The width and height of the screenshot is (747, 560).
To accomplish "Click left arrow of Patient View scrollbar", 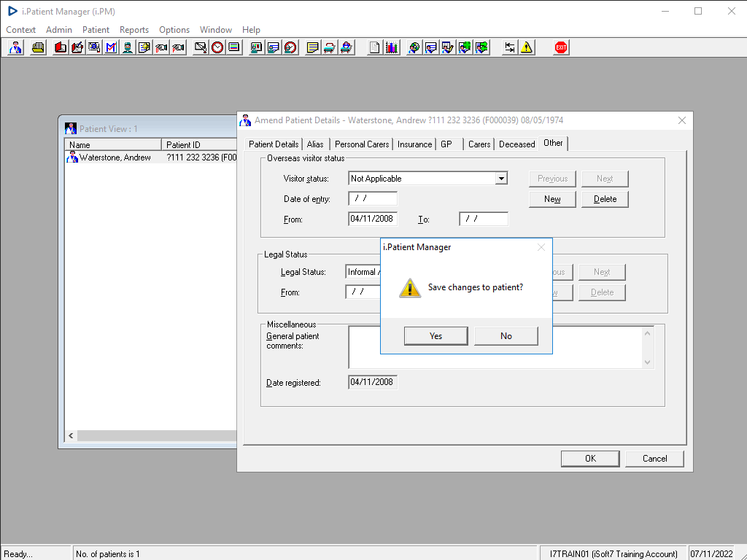I will click(71, 436).
